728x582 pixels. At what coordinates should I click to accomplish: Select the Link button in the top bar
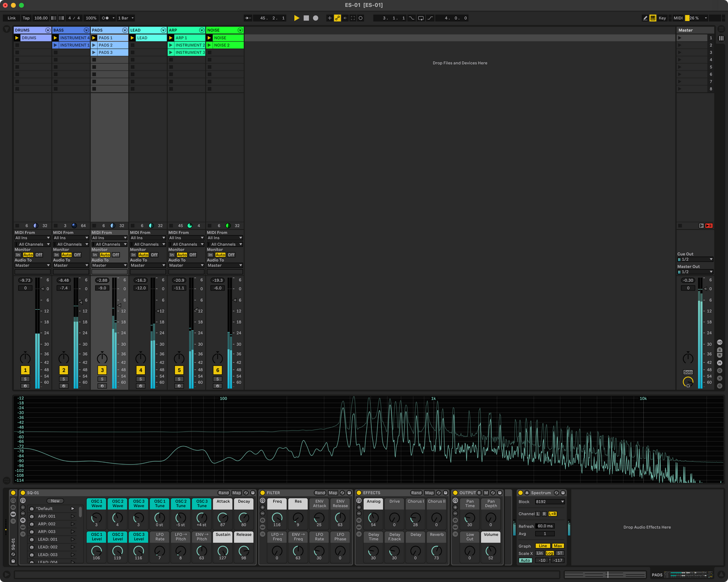(x=11, y=18)
